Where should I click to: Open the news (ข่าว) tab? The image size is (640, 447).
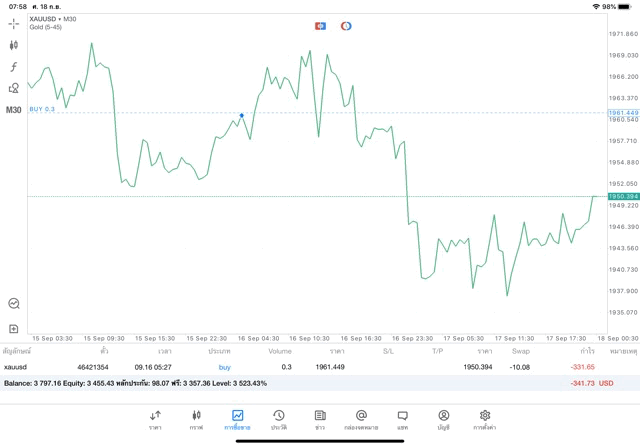click(319, 420)
